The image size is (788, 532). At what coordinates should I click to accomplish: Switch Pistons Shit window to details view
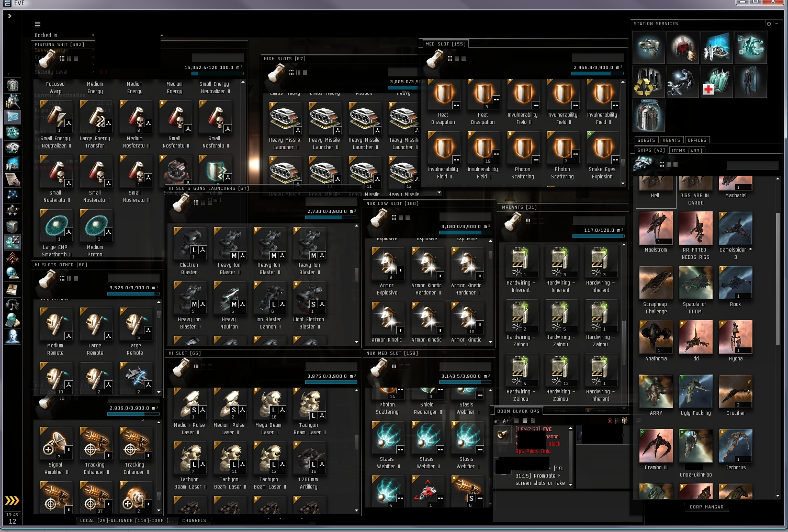point(69,58)
